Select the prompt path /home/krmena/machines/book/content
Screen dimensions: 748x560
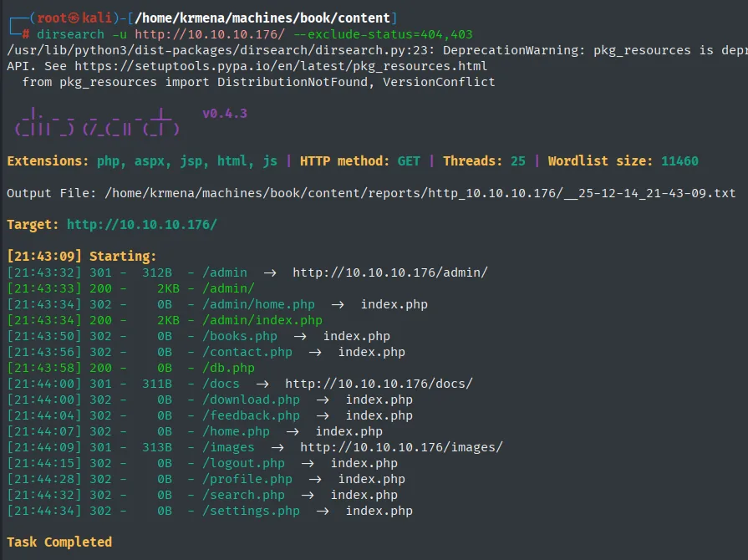point(262,18)
